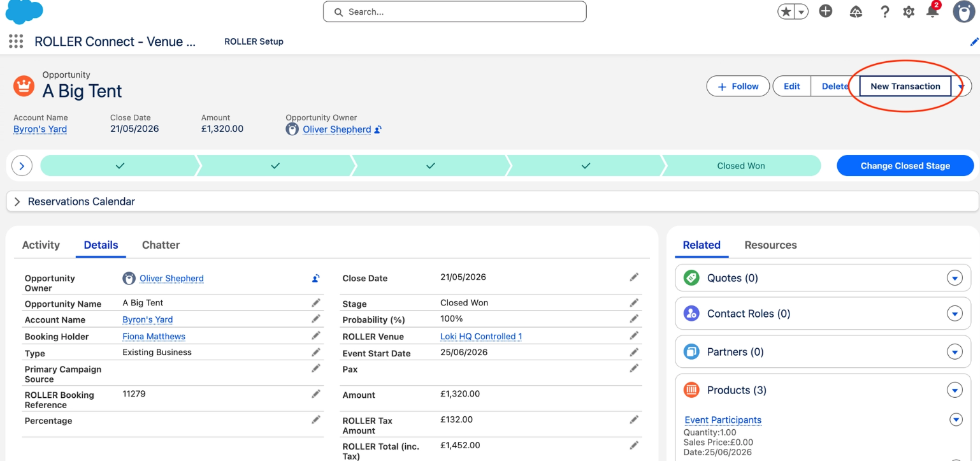Open the help question mark icon
Screen dimensions: 980x461
tap(884, 11)
